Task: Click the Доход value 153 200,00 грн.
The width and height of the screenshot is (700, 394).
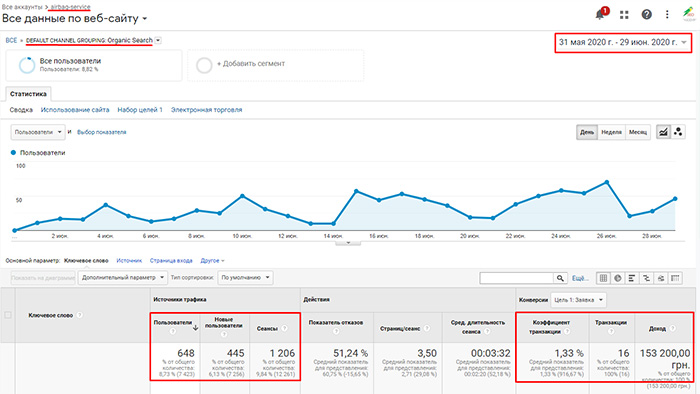Action: pyautogui.click(x=665, y=359)
